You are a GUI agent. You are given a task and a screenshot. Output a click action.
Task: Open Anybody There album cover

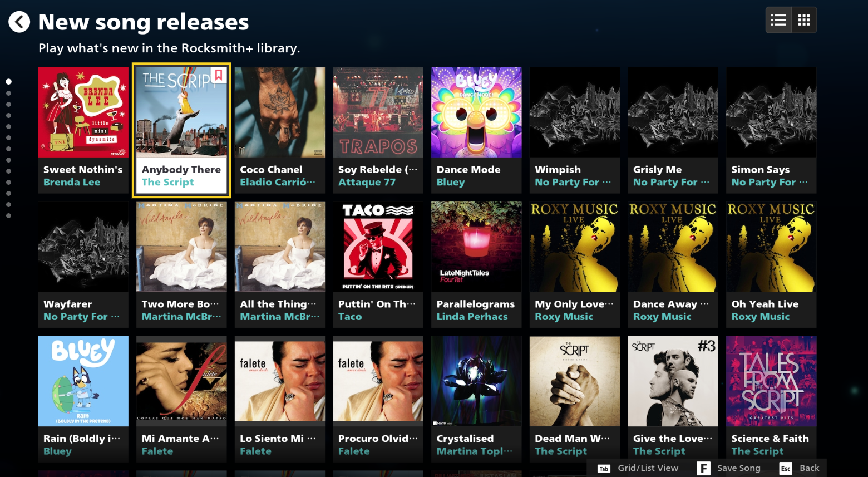pos(181,112)
